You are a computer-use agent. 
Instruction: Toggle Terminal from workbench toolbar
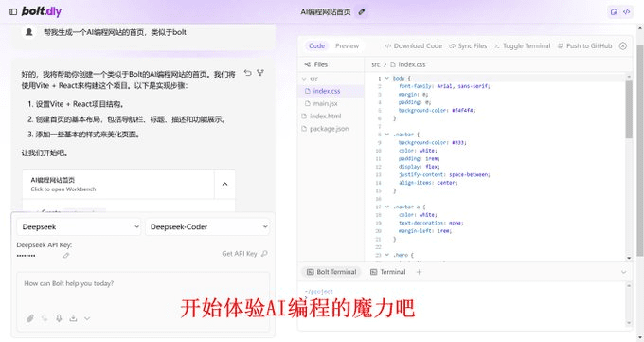click(x=522, y=46)
